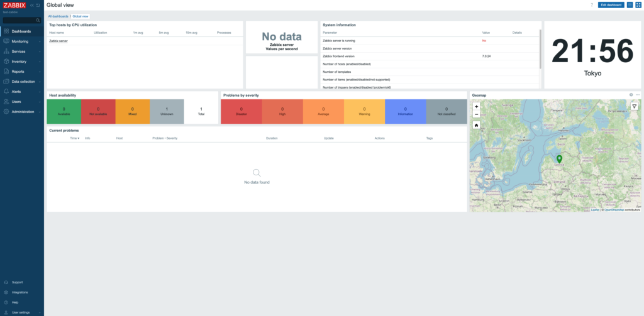Open the Dashboards menu item

[x=21, y=31]
